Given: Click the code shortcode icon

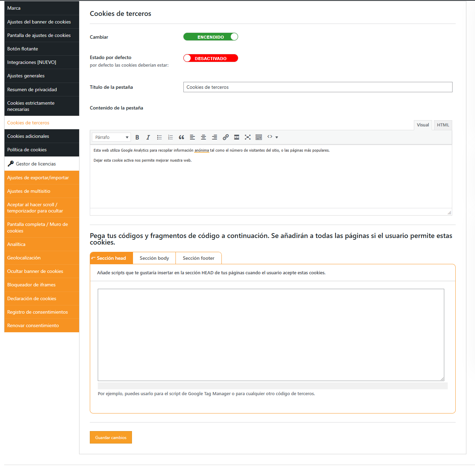Looking at the screenshot, I should (270, 137).
